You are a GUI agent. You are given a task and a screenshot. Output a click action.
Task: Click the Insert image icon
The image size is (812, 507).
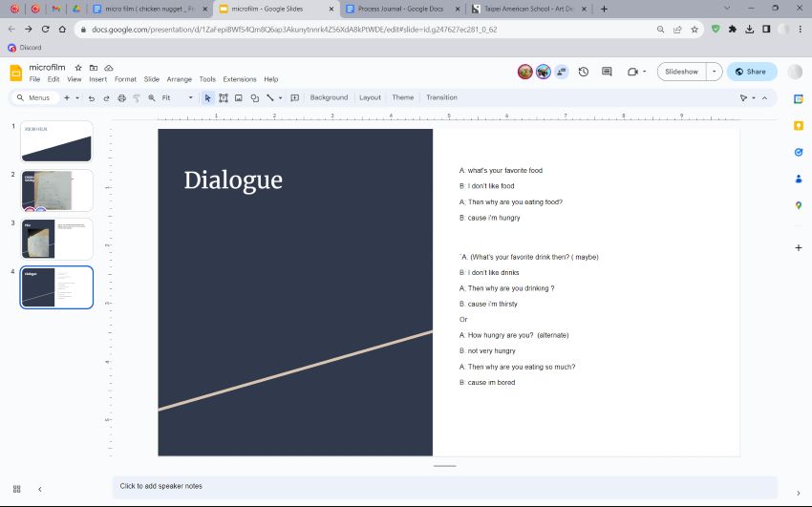pyautogui.click(x=239, y=97)
